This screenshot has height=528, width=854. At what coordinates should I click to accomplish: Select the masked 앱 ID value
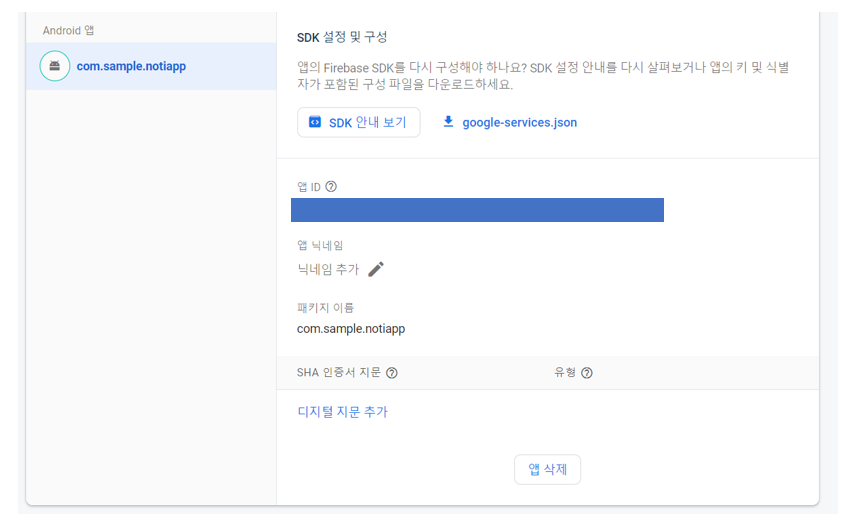click(x=477, y=210)
